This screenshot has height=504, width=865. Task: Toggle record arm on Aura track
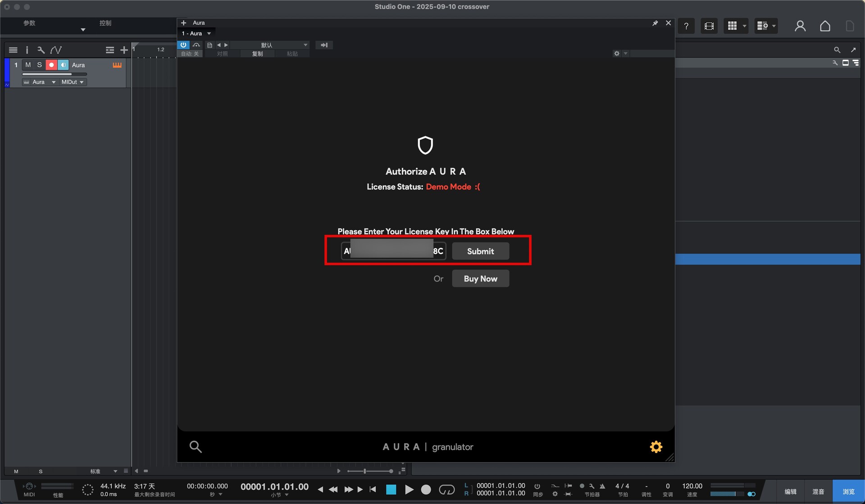(x=51, y=65)
